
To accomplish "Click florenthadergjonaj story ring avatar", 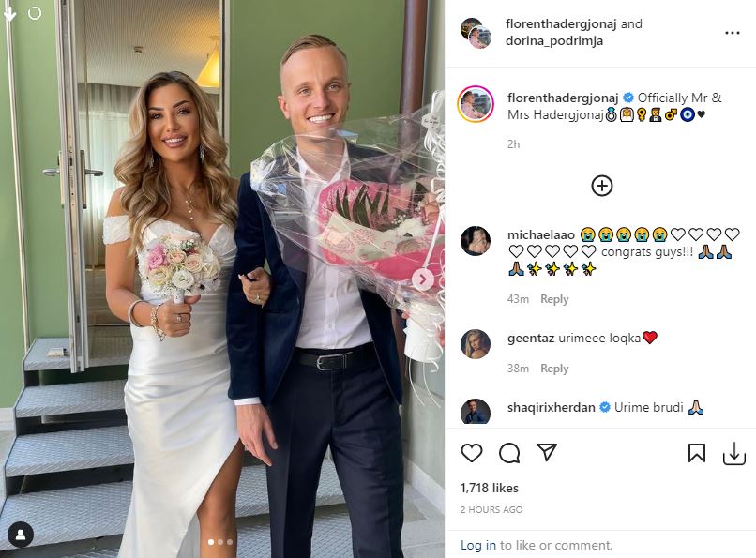I will coord(476,104).
